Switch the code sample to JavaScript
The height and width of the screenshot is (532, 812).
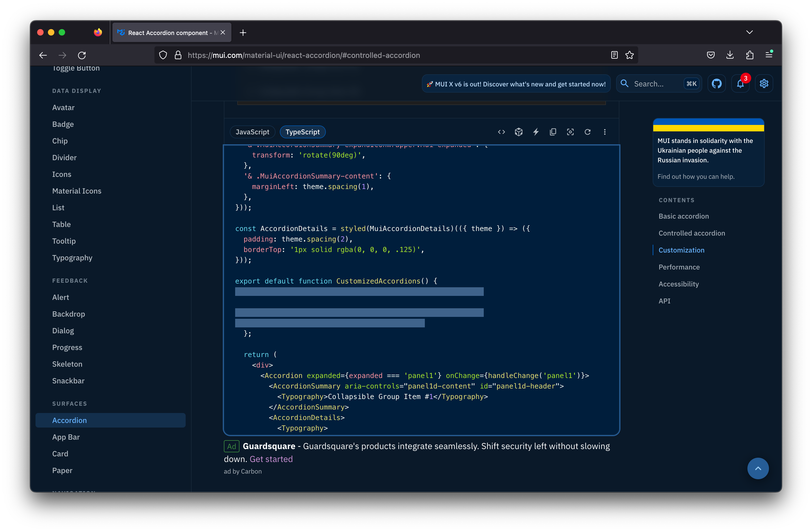click(x=252, y=132)
